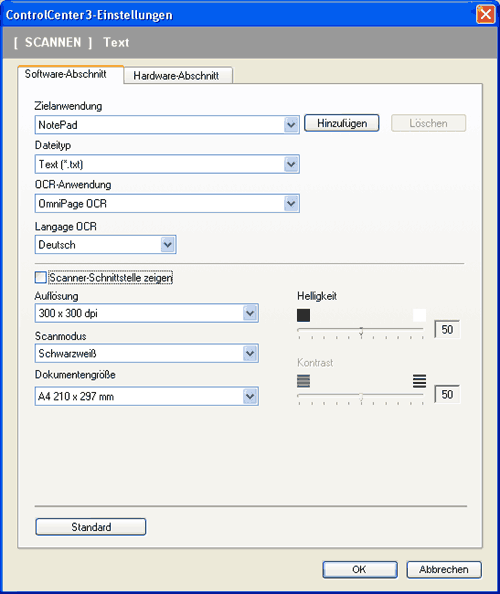Confirm settings with the OK button
The height and width of the screenshot is (594, 500).
tap(360, 569)
